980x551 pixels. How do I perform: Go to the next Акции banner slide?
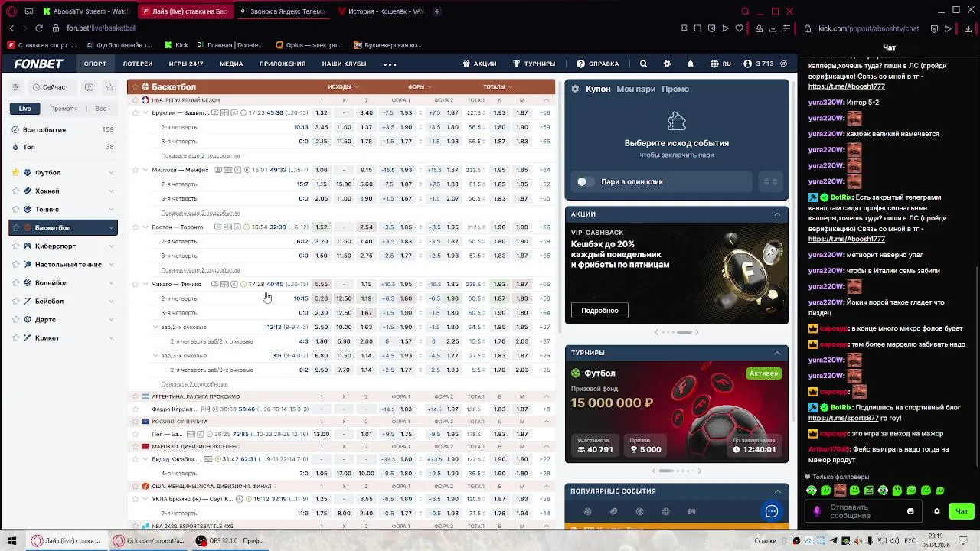697,332
